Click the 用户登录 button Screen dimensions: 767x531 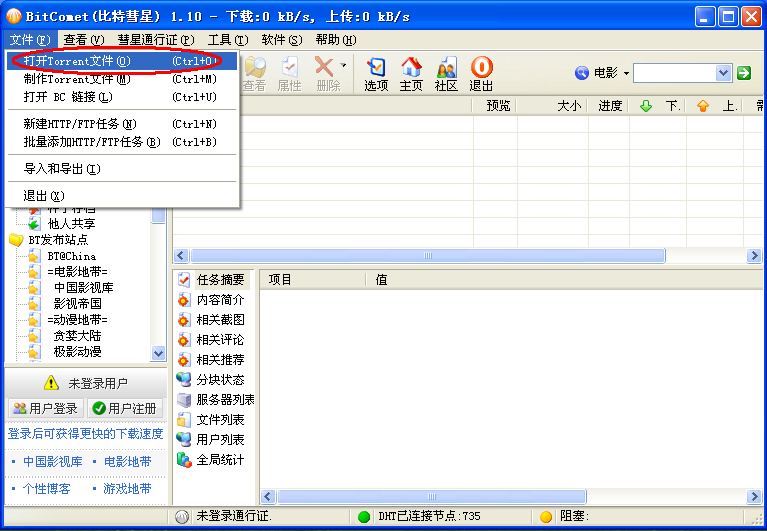45,408
